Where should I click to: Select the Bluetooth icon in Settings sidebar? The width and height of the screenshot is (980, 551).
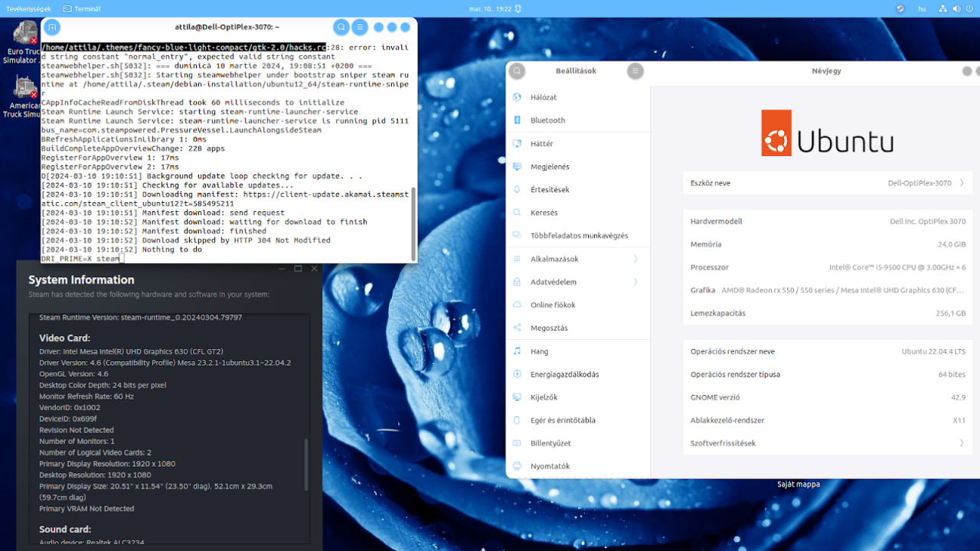click(517, 120)
